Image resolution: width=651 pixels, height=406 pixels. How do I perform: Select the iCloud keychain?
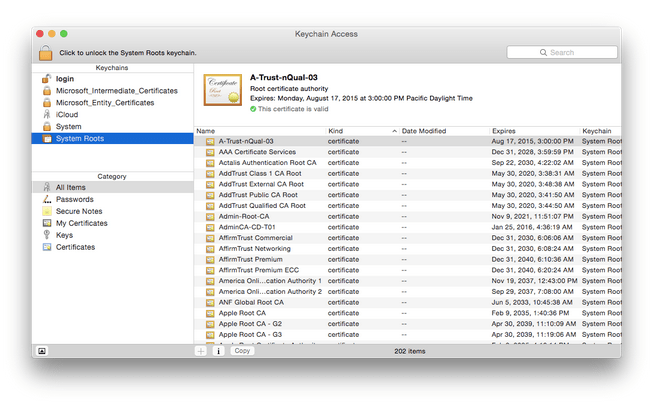(113, 115)
